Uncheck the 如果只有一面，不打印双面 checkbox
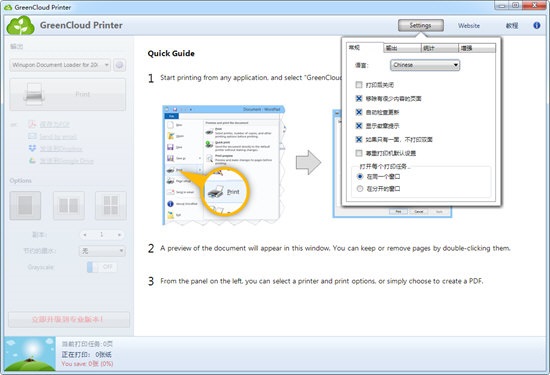The image size is (550, 375). [359, 139]
